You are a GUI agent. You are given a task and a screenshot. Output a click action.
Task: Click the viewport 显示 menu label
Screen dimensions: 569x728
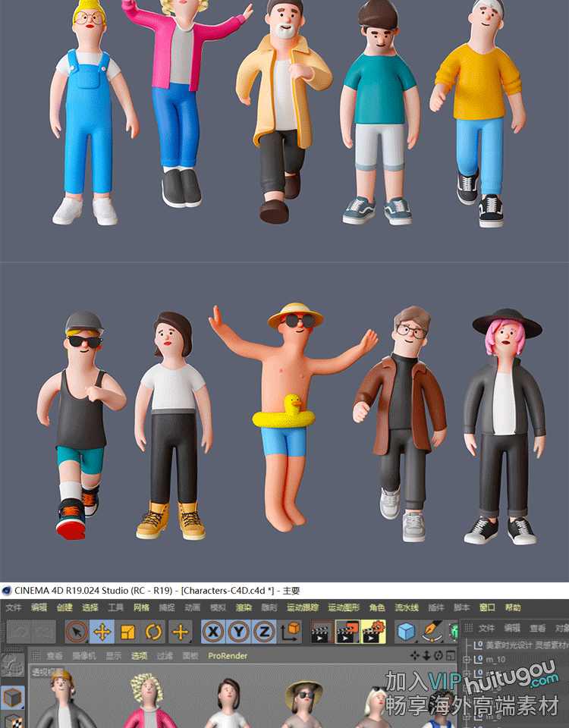(112, 656)
